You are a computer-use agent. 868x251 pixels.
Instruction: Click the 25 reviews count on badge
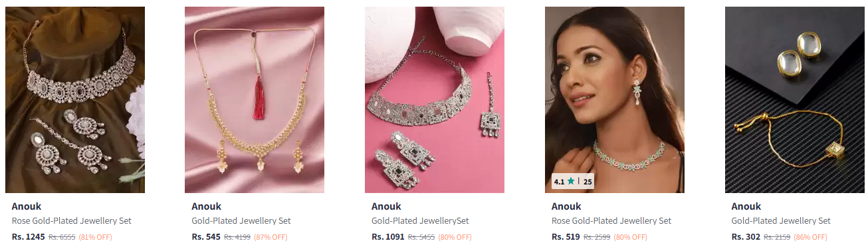(x=588, y=181)
